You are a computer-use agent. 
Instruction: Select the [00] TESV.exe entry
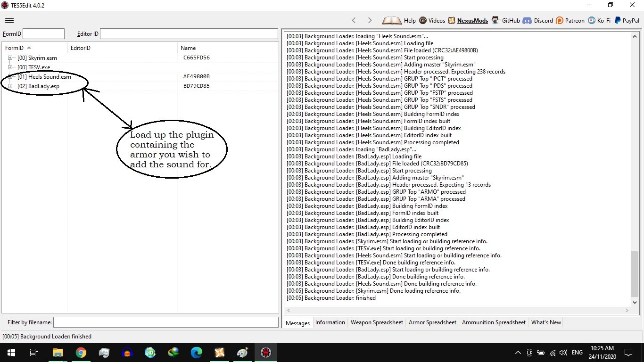click(33, 67)
